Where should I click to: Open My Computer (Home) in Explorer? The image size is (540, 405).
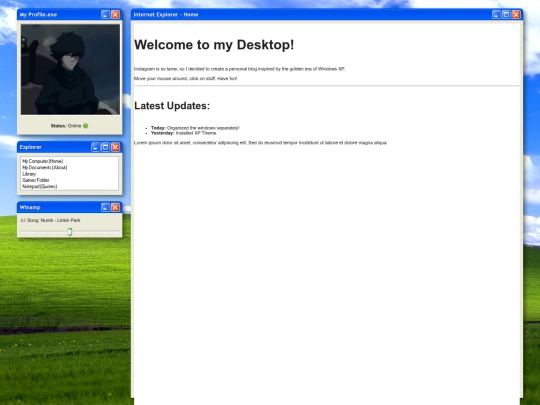[x=43, y=161]
